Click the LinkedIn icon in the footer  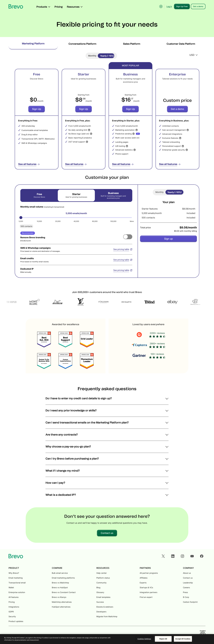pyautogui.click(x=173, y=556)
